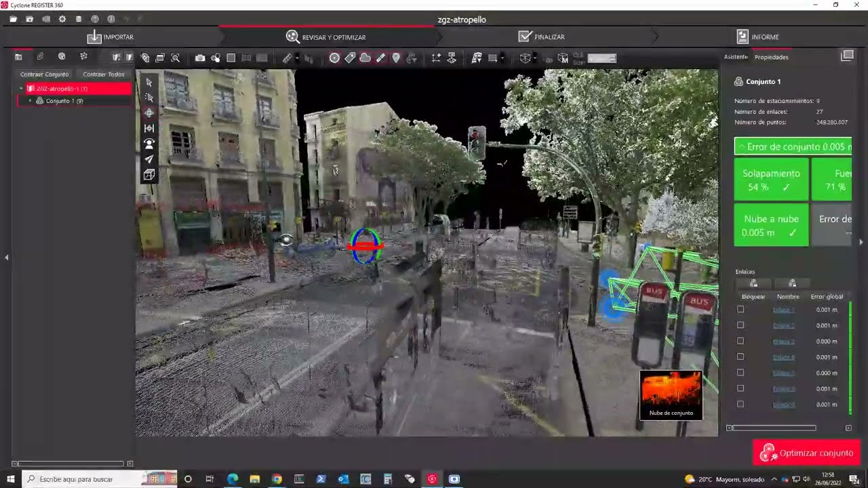
Task: Go to the INFORME step
Action: [x=757, y=37]
